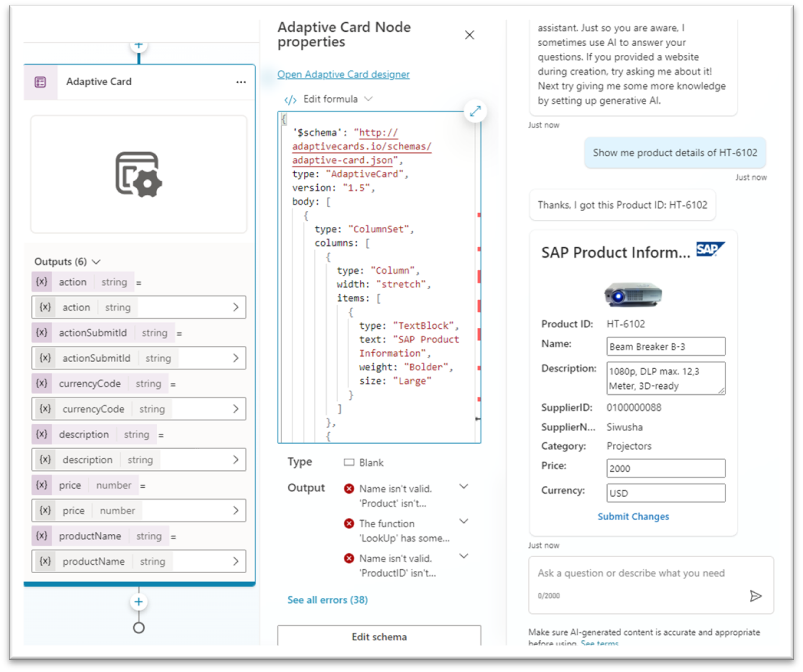Click the chat message input box

(650, 584)
